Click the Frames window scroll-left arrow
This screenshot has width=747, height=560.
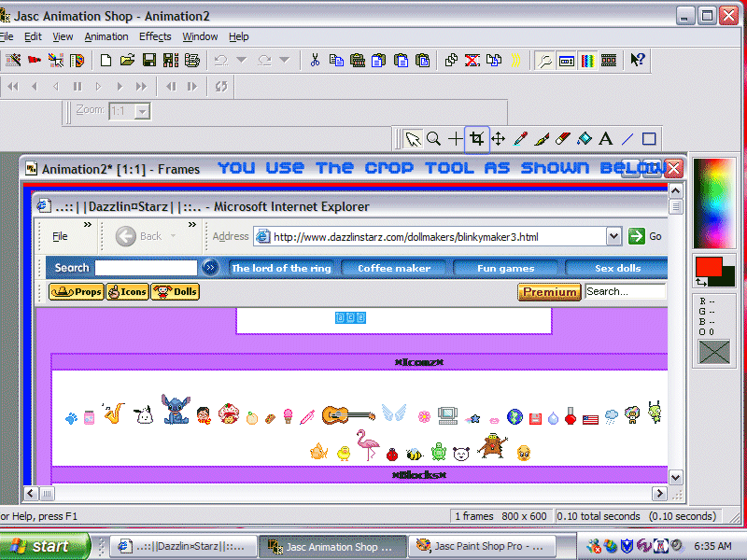(x=31, y=494)
